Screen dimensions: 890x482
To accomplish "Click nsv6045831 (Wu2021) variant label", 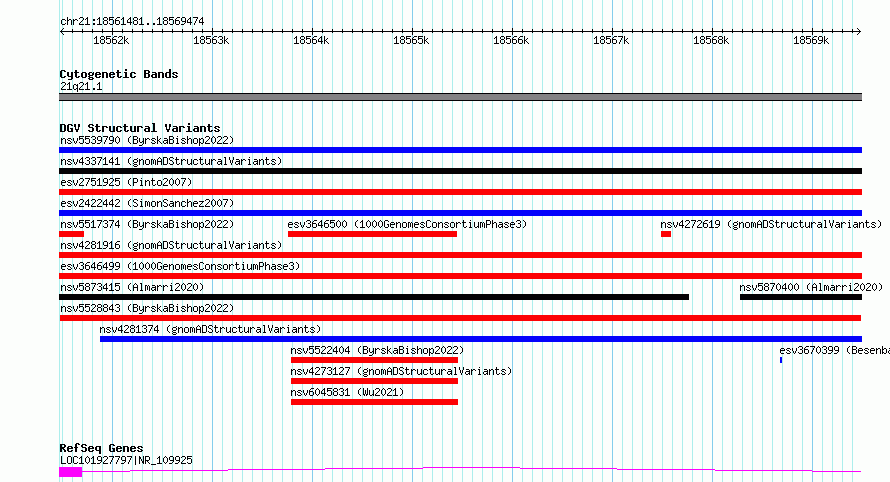I will click(347, 392).
